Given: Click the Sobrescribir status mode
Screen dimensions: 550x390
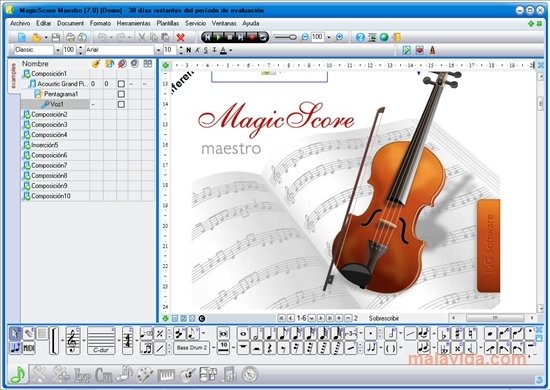Looking at the screenshot, I should (384, 318).
